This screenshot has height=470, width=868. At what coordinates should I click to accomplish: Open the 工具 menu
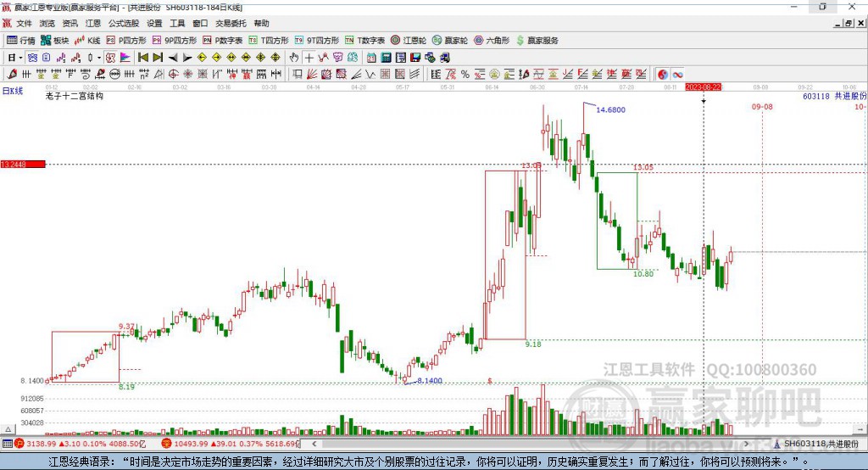coord(177,23)
